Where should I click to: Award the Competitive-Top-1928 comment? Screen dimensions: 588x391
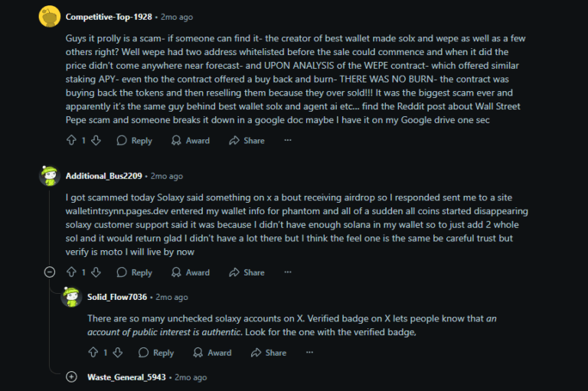[x=191, y=141]
